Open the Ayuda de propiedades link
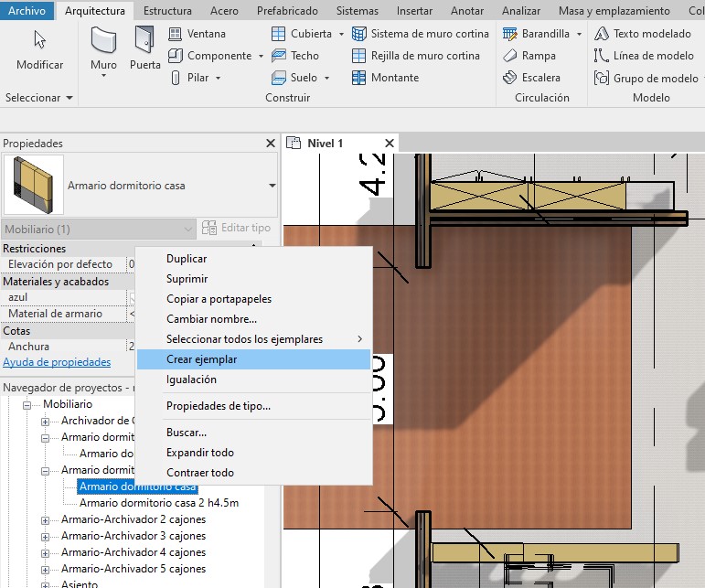The image size is (705, 588). 56,362
